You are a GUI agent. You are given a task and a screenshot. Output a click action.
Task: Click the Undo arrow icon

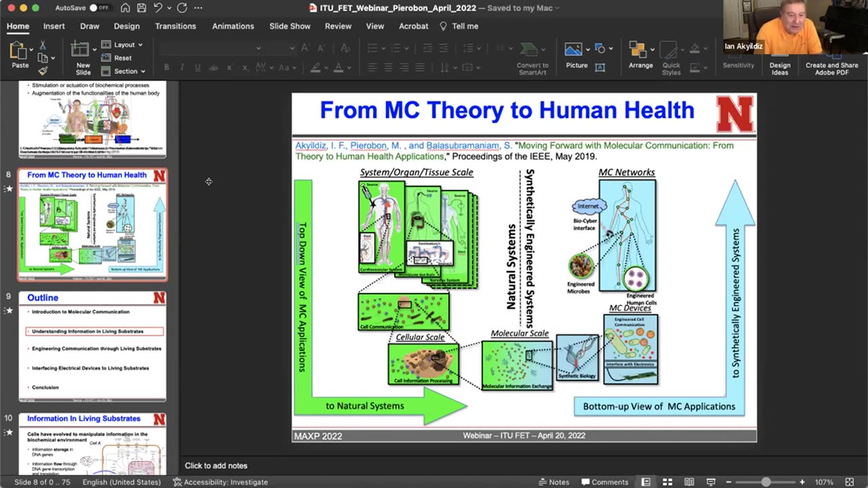click(x=158, y=8)
